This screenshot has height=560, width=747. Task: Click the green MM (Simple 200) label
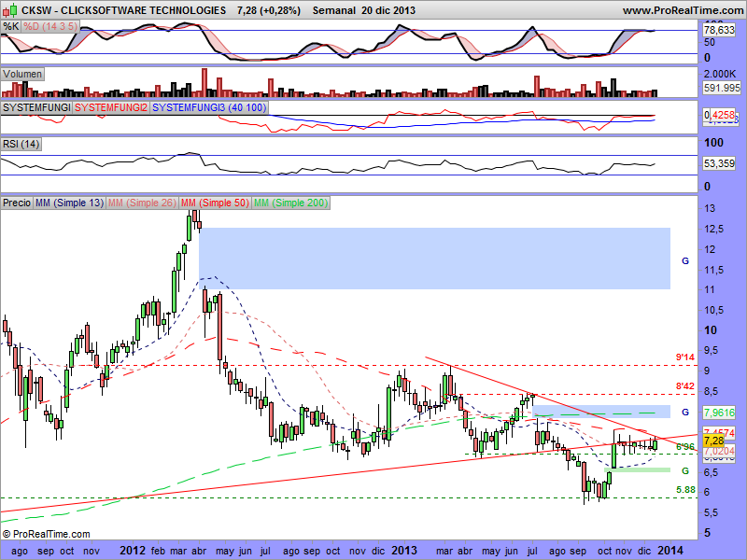coord(291,203)
